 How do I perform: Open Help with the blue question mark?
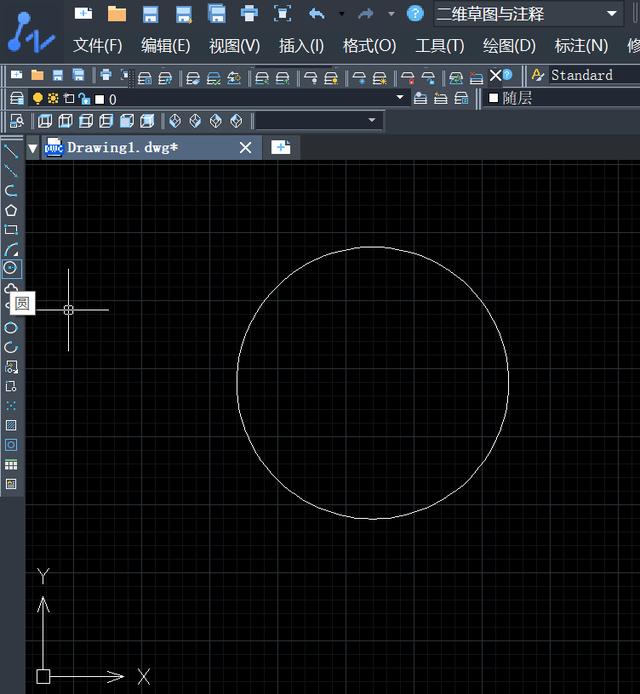click(x=415, y=14)
